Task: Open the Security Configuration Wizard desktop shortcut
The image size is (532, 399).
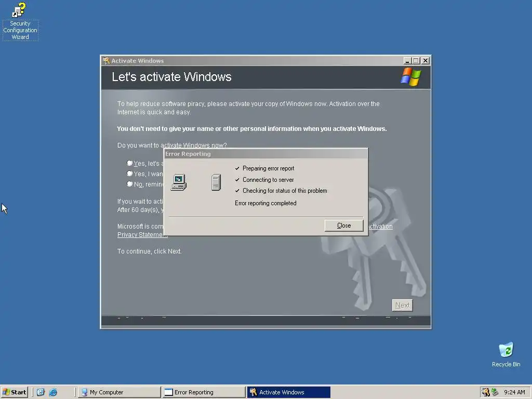Action: [20, 21]
